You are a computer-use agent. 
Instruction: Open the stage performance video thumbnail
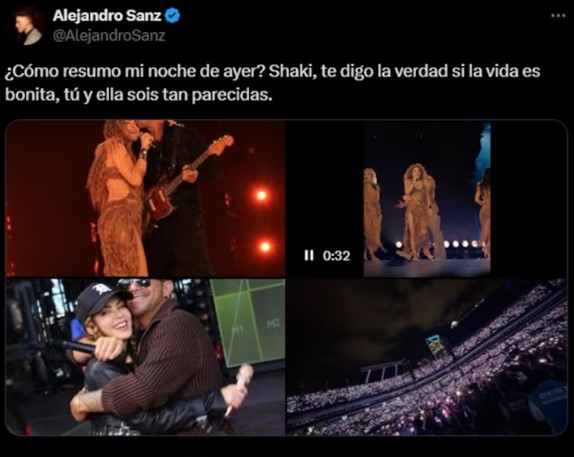(426, 198)
